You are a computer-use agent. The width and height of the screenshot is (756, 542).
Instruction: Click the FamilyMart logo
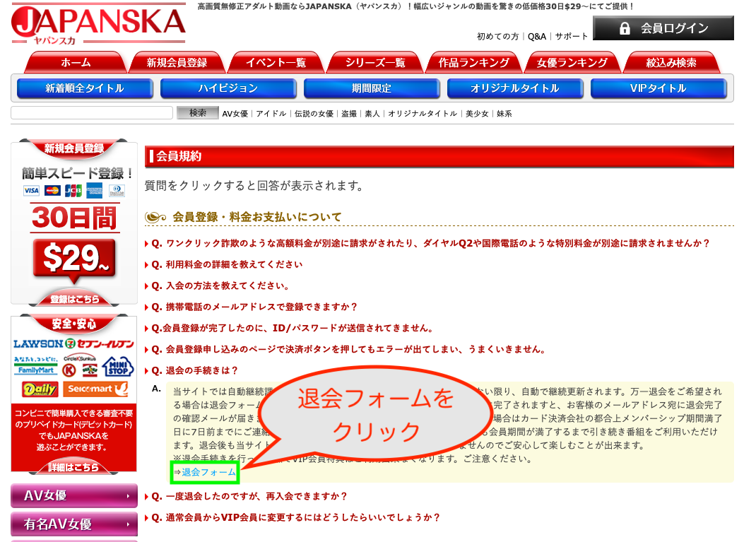pyautogui.click(x=33, y=366)
